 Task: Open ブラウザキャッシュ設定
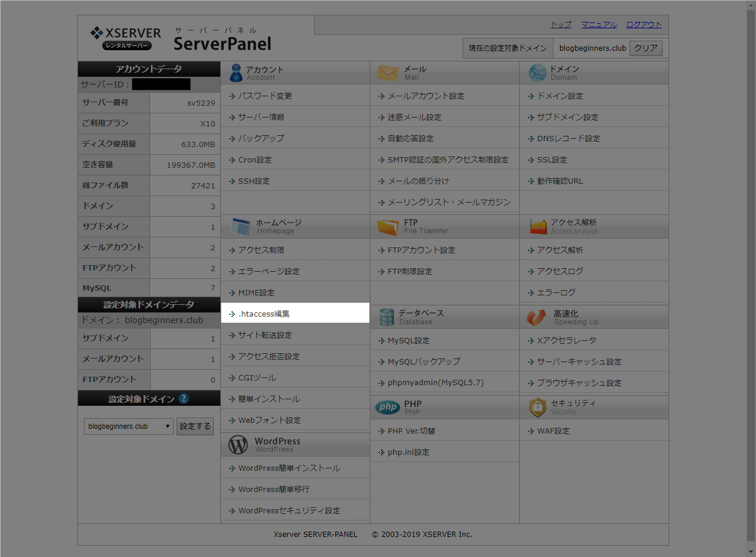(579, 383)
